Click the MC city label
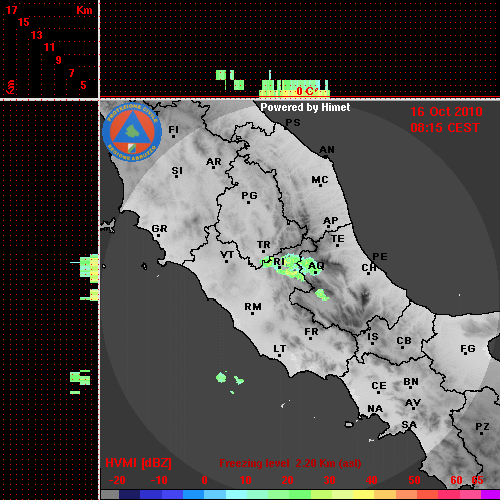This screenshot has width=500, height=500. 320,180
